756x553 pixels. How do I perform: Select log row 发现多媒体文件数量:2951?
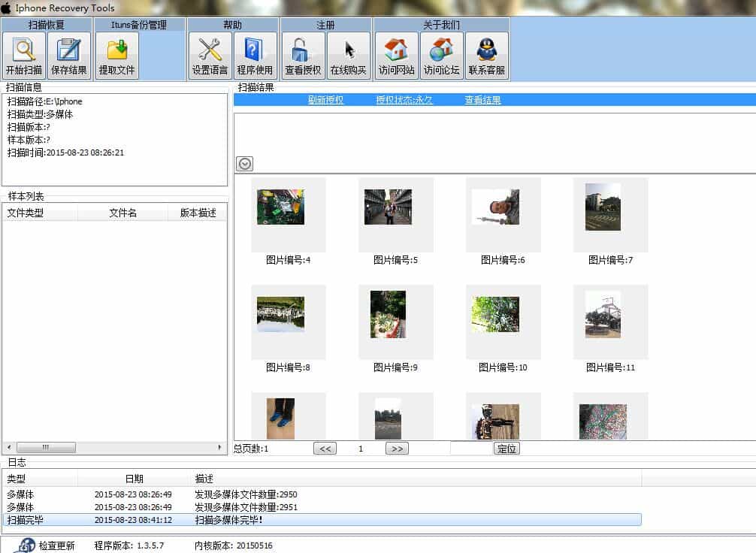322,507
